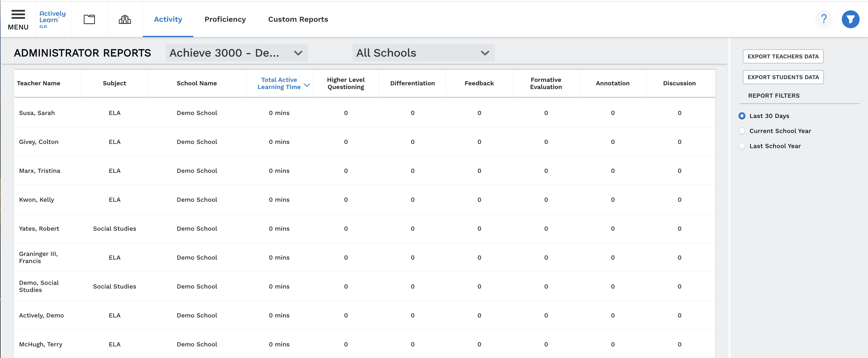Expand the All Schools dropdown
Image resolution: width=868 pixels, height=358 pixels.
423,53
